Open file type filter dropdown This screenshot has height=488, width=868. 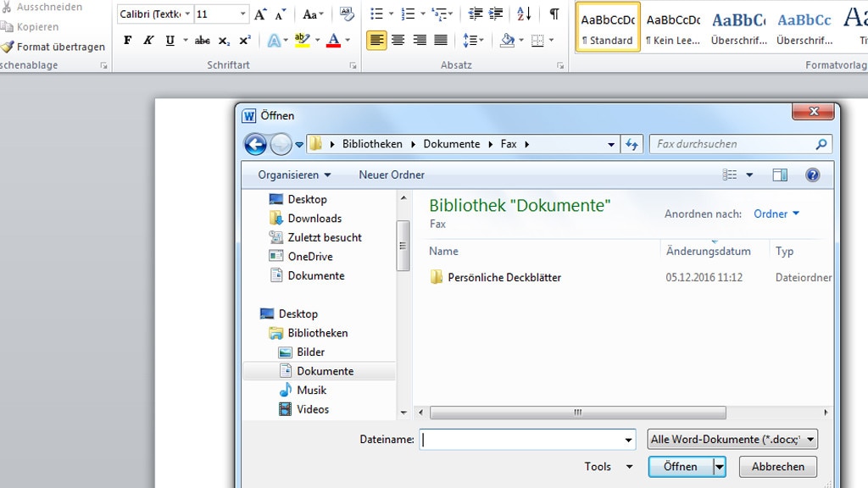pyautogui.click(x=732, y=440)
